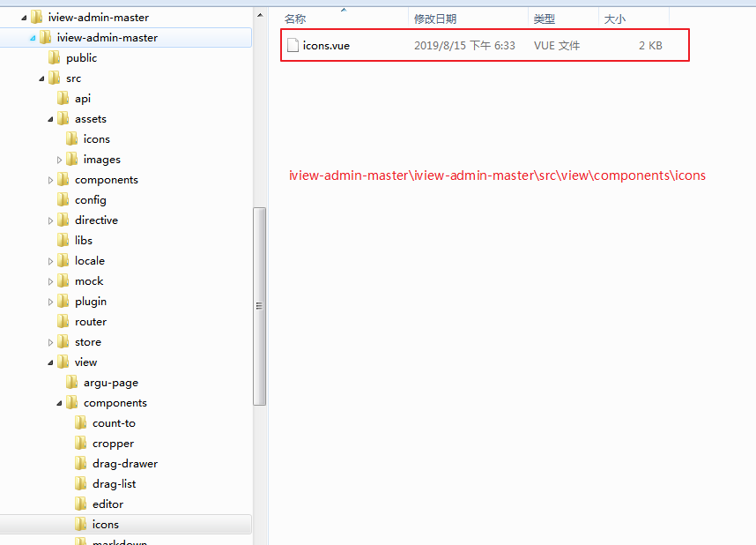Click the argu-page folder icon
Viewport: 756px width, 545px height.
click(71, 383)
